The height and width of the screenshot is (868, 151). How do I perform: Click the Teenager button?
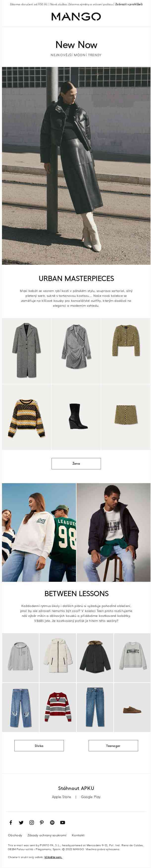113,745
